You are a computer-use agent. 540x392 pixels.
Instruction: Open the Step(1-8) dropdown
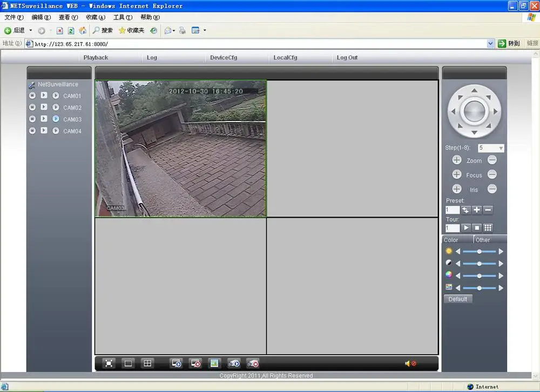[x=501, y=148]
